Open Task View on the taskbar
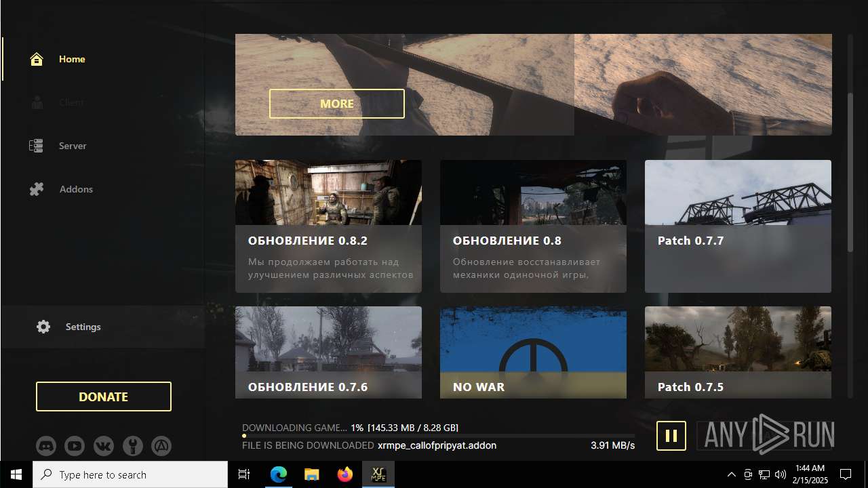 pos(244,474)
